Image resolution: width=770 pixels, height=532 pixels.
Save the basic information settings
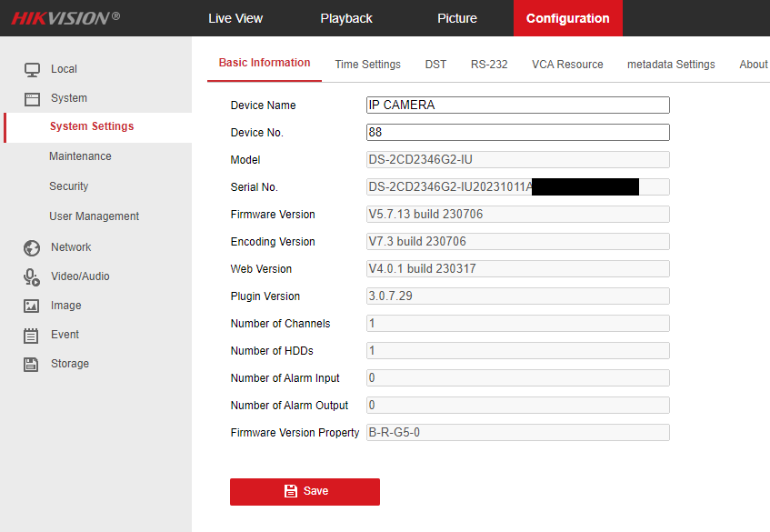pos(305,491)
